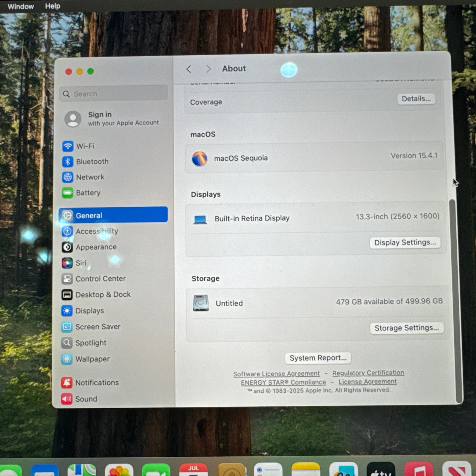
Task: Open Music app in the Dock
Action: tap(419, 469)
